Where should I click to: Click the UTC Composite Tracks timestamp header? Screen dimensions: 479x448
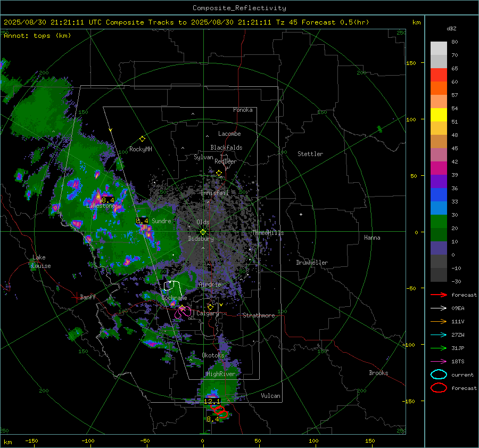(186, 22)
